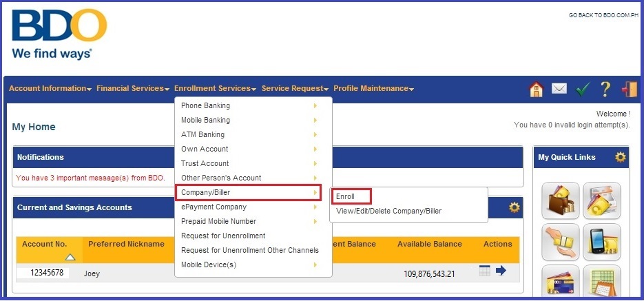Click the bills and card quick link

pos(602,200)
